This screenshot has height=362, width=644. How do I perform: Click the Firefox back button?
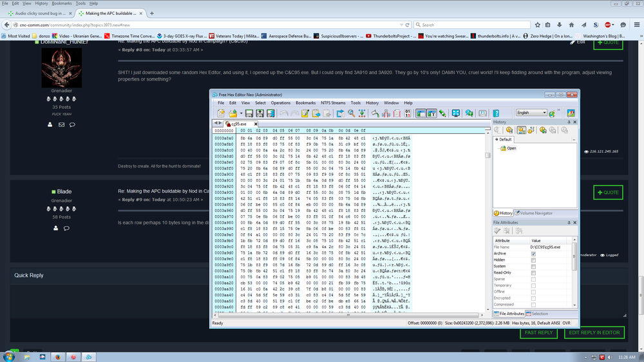[x=6, y=24]
